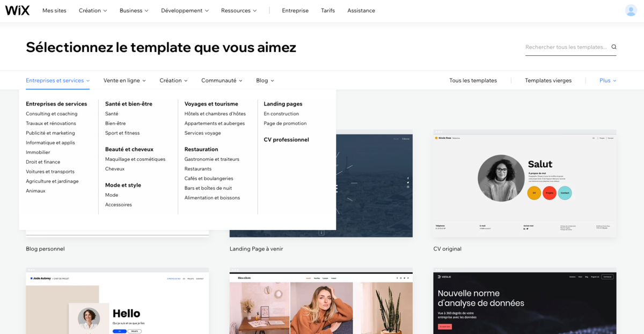Select Consulting et coaching
The width and height of the screenshot is (644, 334).
(x=52, y=114)
